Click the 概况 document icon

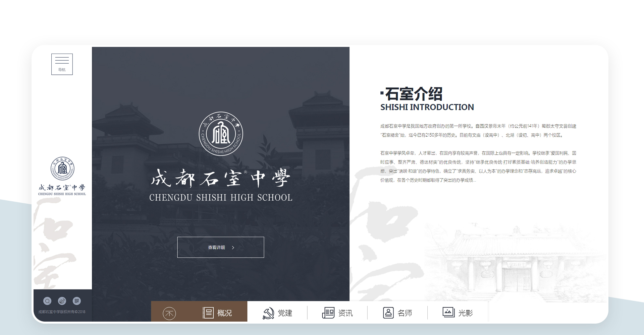(x=208, y=313)
